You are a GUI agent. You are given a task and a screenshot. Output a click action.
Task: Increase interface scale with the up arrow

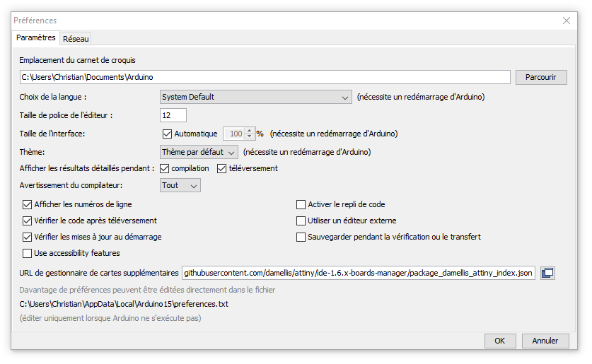point(249,131)
